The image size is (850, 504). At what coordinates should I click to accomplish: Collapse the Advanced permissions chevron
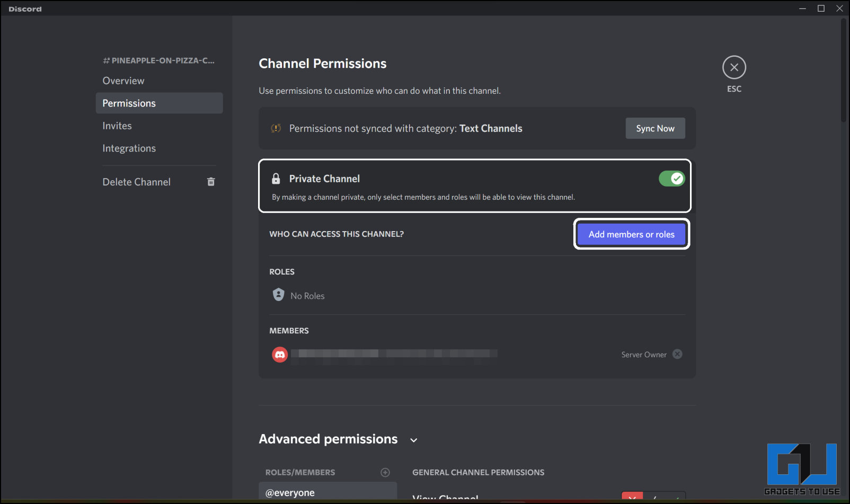[414, 440]
